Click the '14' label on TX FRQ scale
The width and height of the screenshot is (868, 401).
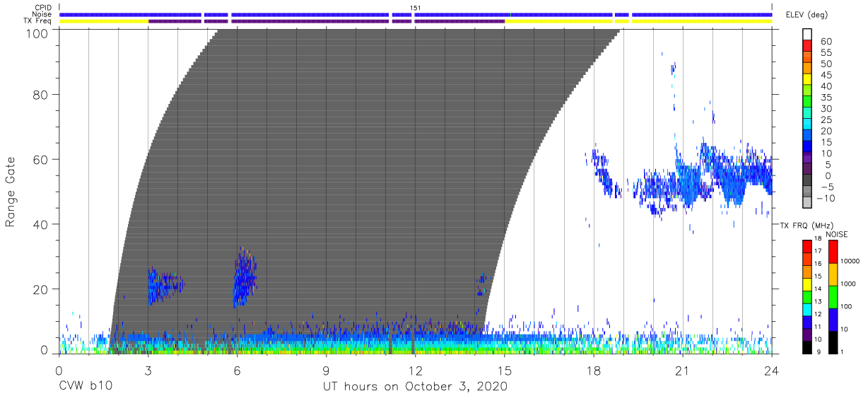click(x=817, y=289)
